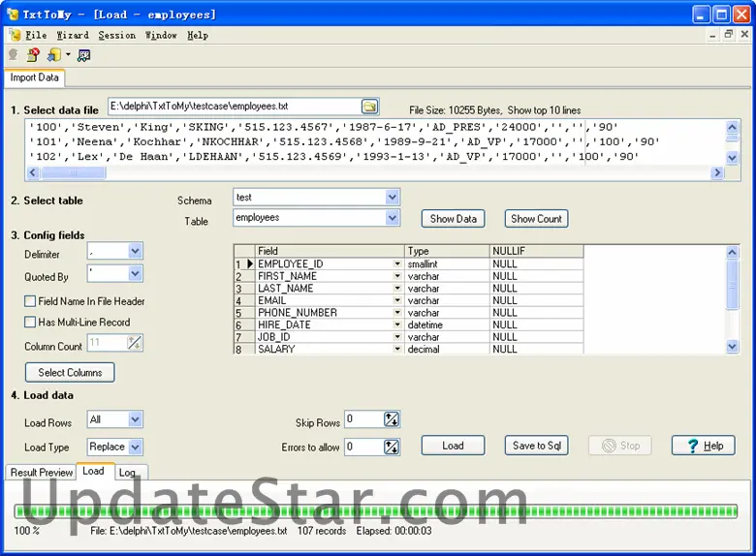Click the disconnect session toolbar icon
The image size is (756, 556).
click(x=32, y=55)
